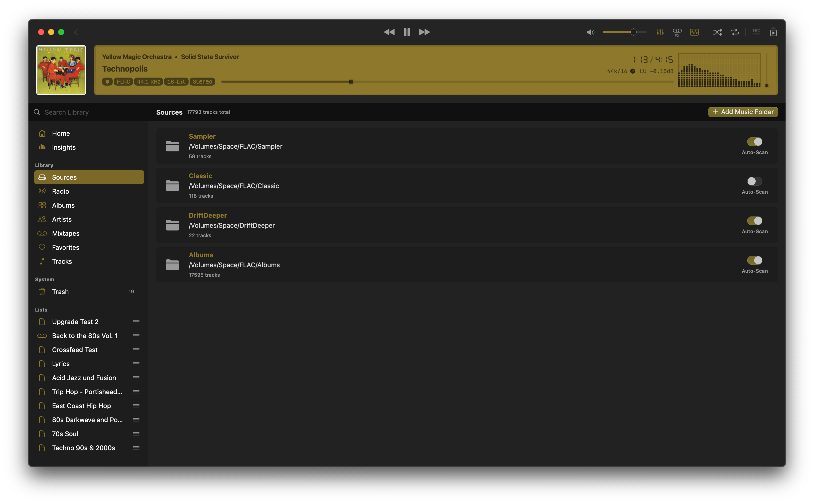Screen dimensions: 814x504
Task: Mute audio with the speaker icon
Action: [591, 32]
